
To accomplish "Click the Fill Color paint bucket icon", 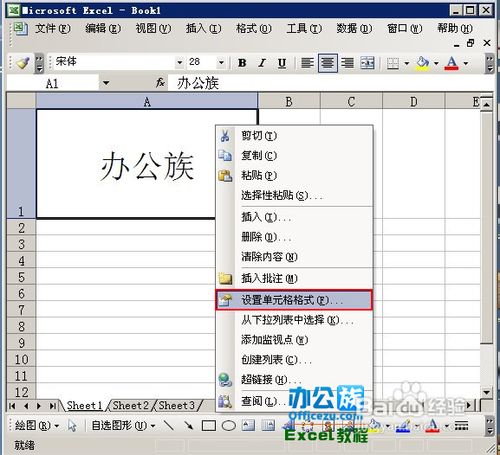I will click(x=422, y=63).
